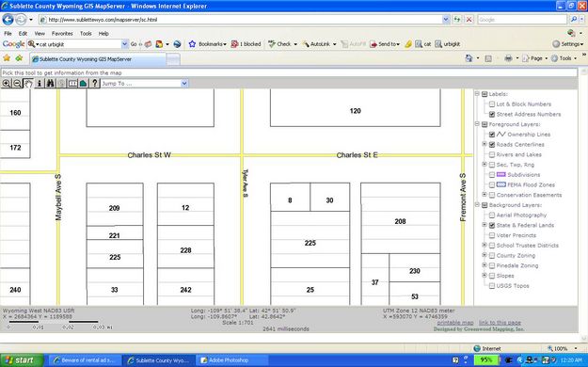Open the binoculars search tool

click(50, 84)
